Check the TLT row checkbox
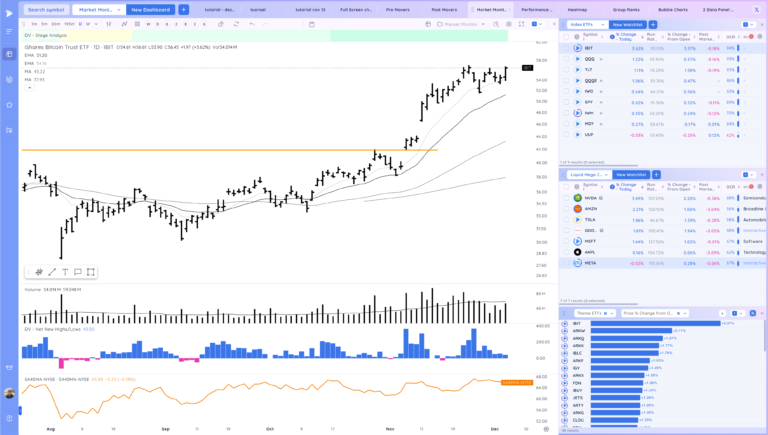This screenshot has height=435, width=768. pyautogui.click(x=565, y=70)
